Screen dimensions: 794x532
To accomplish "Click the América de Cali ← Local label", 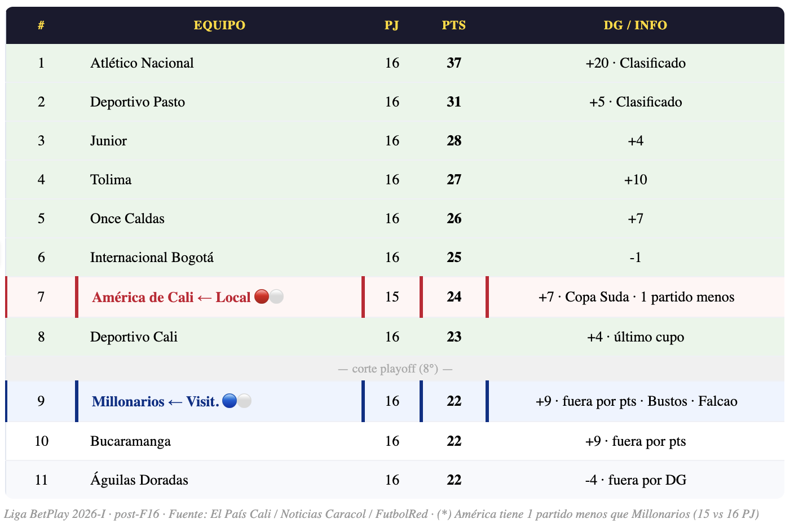I will [171, 297].
